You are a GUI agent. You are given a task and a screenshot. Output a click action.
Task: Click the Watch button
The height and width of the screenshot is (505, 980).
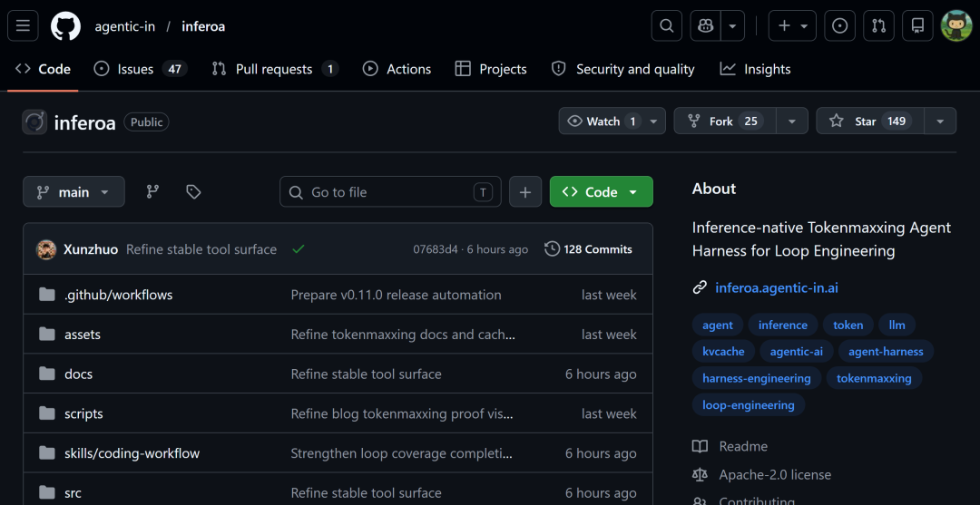point(612,121)
